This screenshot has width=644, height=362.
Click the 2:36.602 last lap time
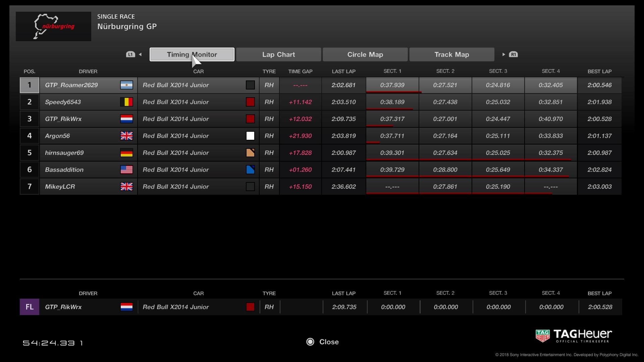pos(343,187)
